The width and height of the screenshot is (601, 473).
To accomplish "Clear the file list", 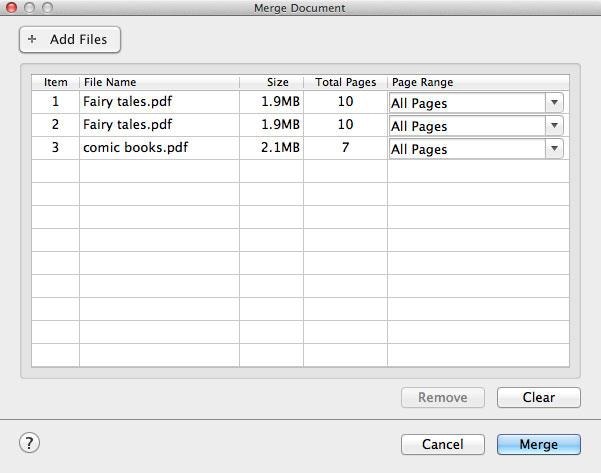I will point(538,397).
